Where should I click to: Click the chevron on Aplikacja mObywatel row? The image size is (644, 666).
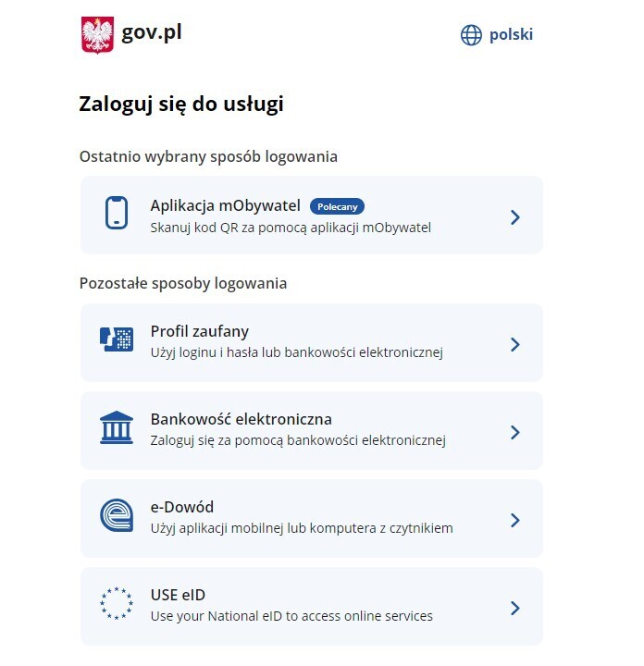[515, 217]
